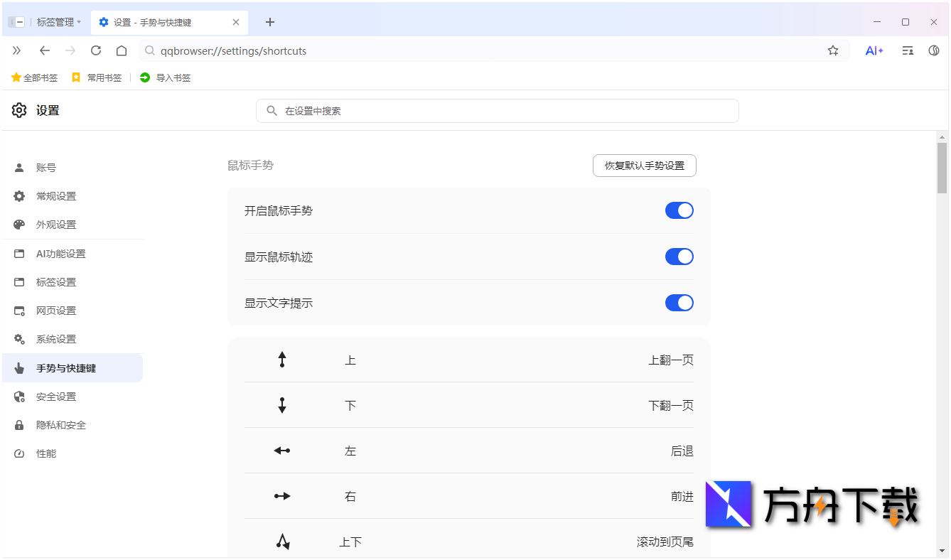951x560 pixels.
Task: Disable the 开启鼠标手势 switch
Action: (x=679, y=210)
